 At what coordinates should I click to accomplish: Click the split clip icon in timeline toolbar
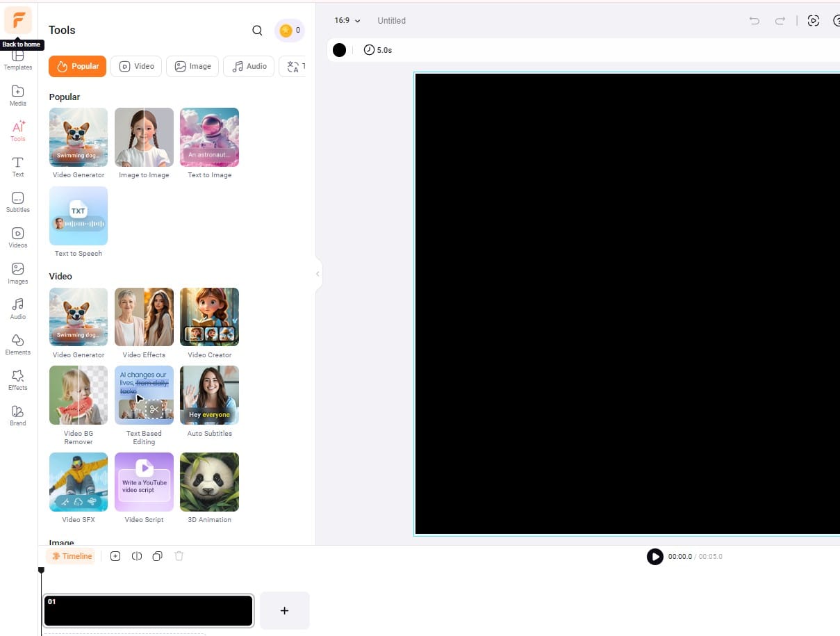137,556
